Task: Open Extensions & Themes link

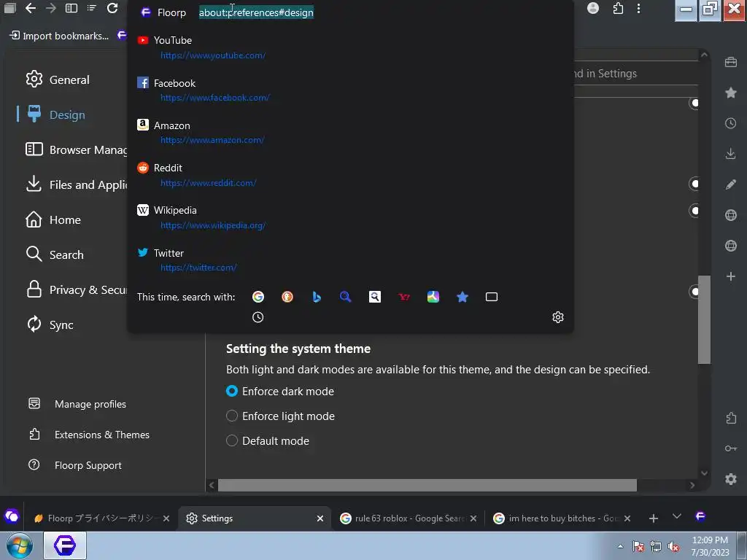Action: pos(88,435)
